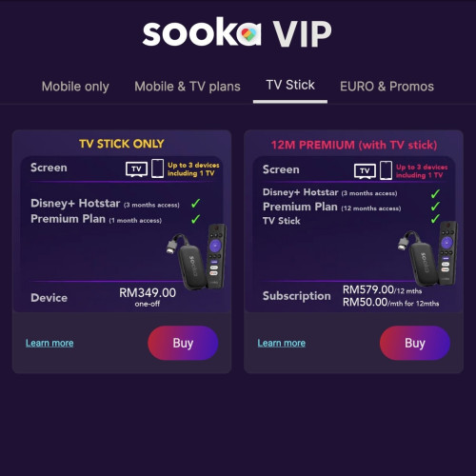476x476 pixels.
Task: Switch to the Mobile only tab
Action: 75,87
